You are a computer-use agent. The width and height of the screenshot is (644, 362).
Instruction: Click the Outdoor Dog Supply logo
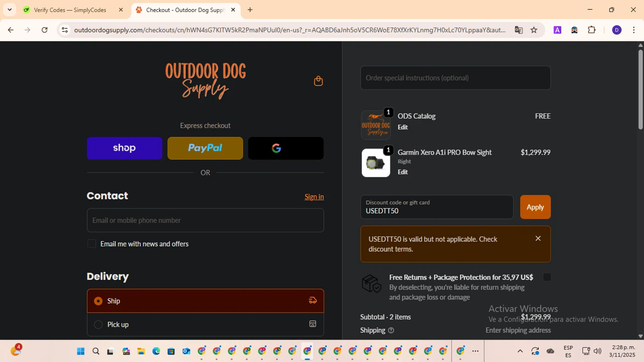[205, 81]
